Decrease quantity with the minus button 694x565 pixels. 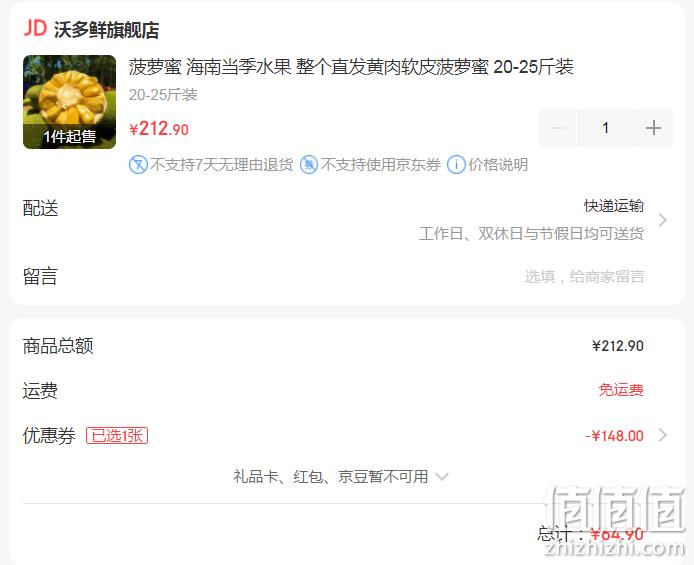coord(557,128)
